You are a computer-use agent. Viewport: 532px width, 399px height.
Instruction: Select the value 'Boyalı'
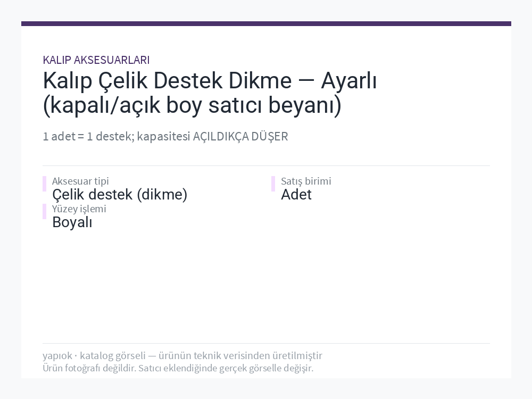(x=72, y=222)
